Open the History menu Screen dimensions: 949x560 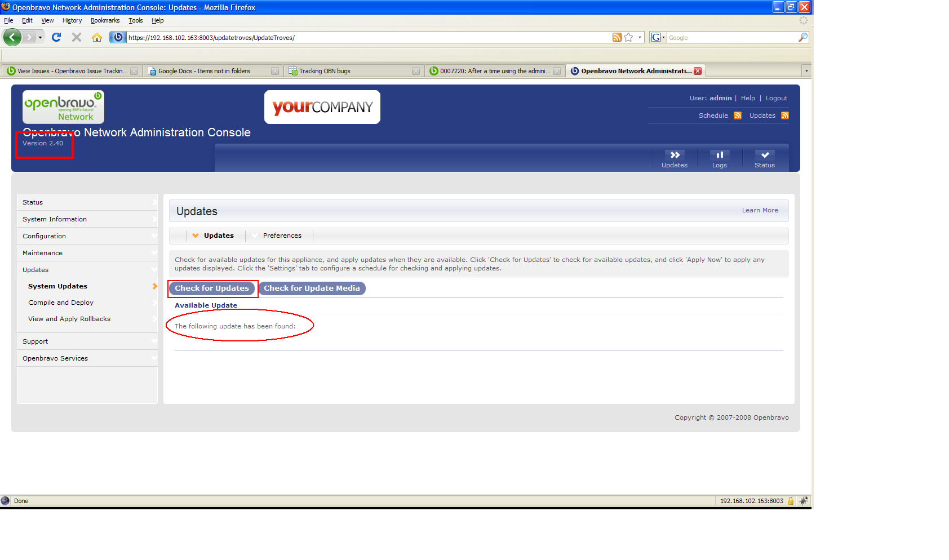[72, 20]
